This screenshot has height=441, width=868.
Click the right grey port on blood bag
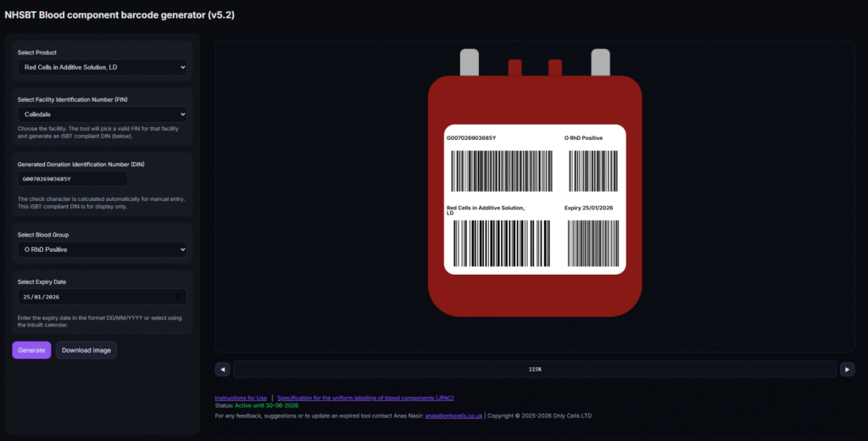click(x=600, y=62)
